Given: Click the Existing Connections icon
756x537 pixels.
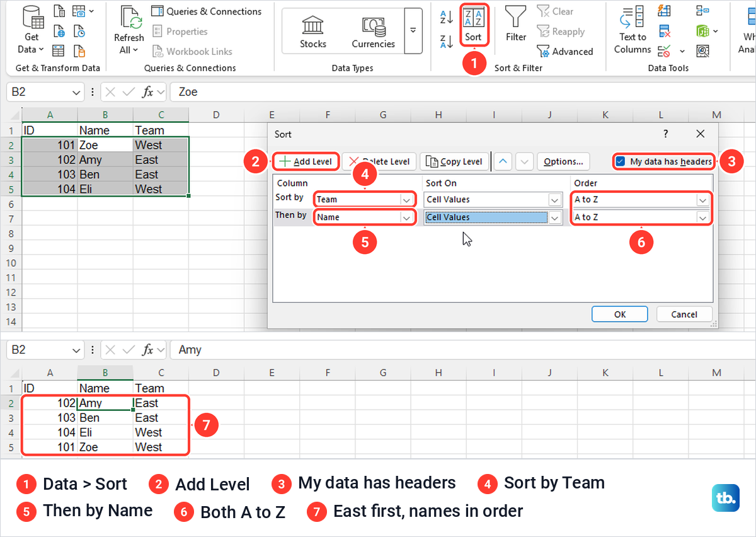Looking at the screenshot, I should [x=79, y=50].
